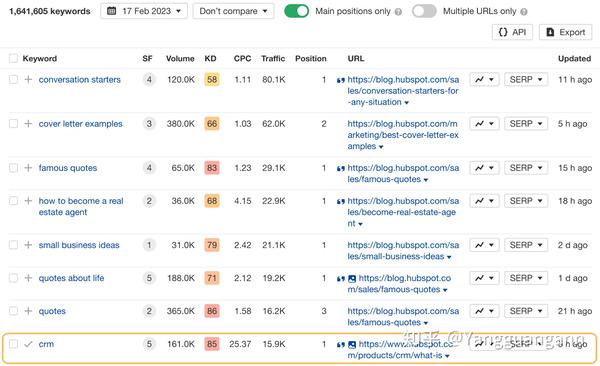This screenshot has height=366, width=600.
Task: Click the Export button
Action: (566, 32)
